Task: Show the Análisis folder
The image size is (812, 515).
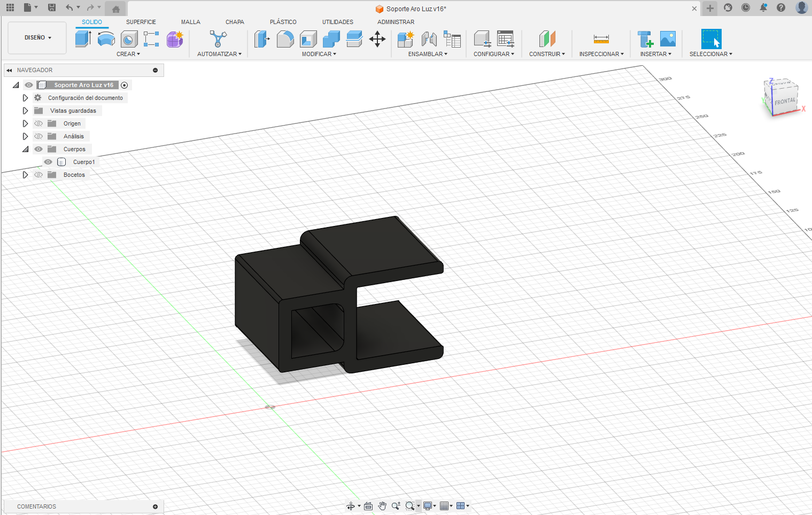Action: point(38,136)
